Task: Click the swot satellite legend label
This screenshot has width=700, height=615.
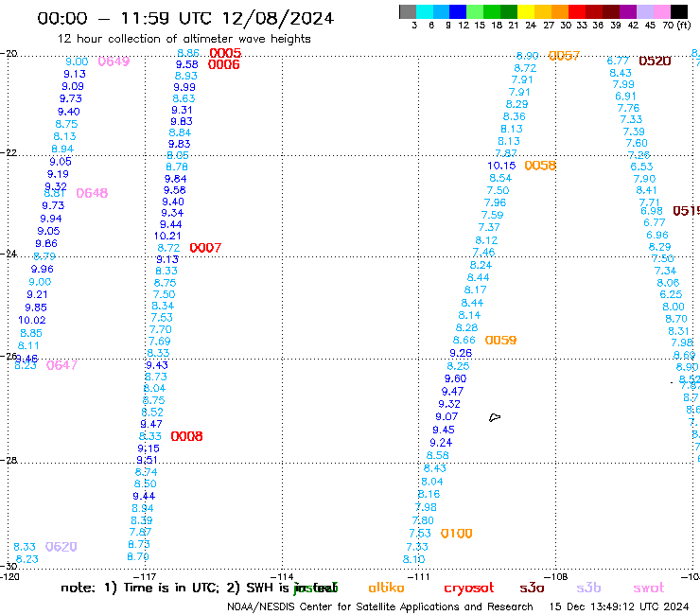Action: 649,588
